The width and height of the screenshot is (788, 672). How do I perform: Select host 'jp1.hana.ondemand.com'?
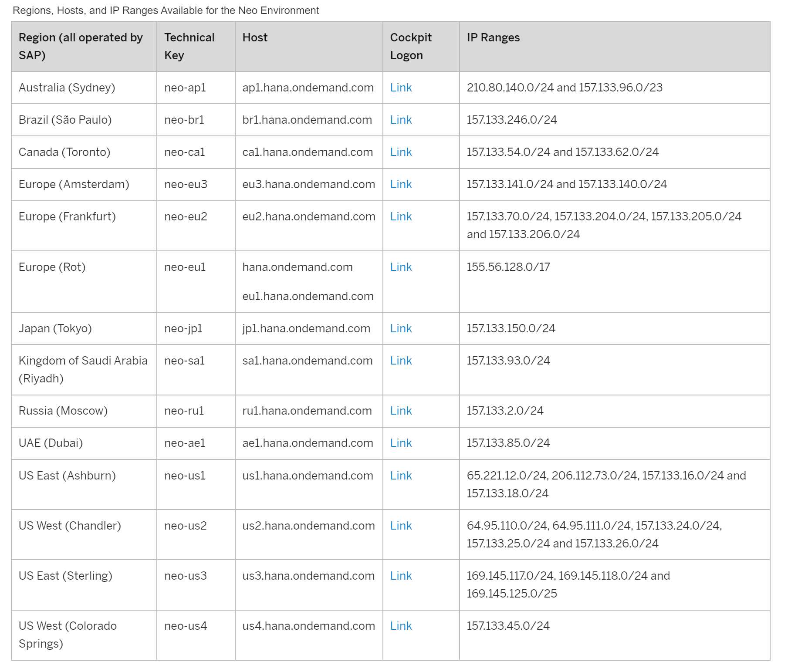(x=306, y=328)
